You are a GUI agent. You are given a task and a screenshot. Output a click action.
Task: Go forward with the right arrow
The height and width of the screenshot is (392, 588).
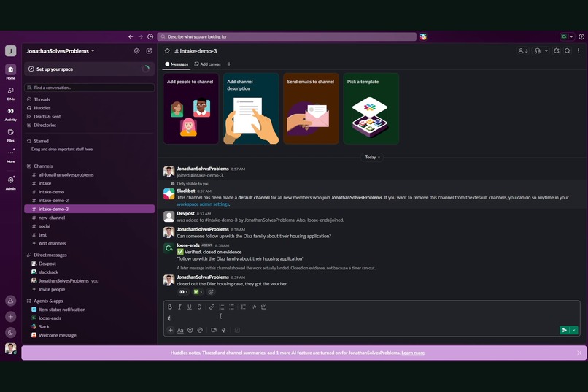point(141,36)
